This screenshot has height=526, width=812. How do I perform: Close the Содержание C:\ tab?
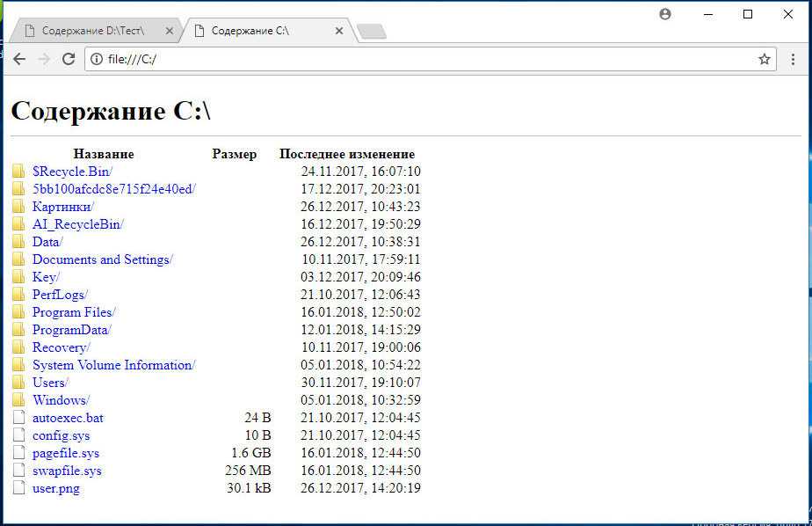[339, 31]
